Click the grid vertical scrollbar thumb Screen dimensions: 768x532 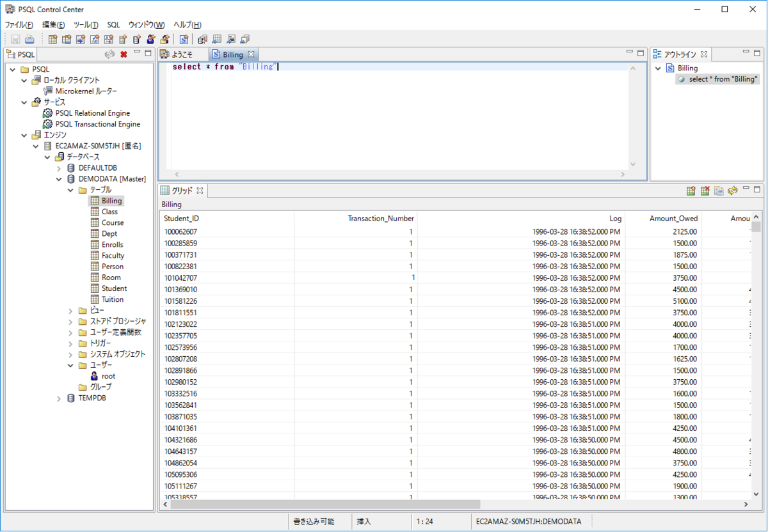coord(756,227)
